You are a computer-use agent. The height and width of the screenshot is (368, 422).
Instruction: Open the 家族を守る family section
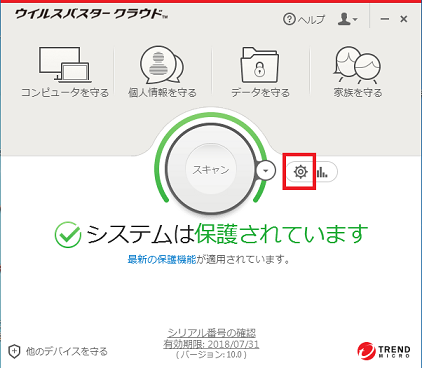pyautogui.click(x=358, y=72)
